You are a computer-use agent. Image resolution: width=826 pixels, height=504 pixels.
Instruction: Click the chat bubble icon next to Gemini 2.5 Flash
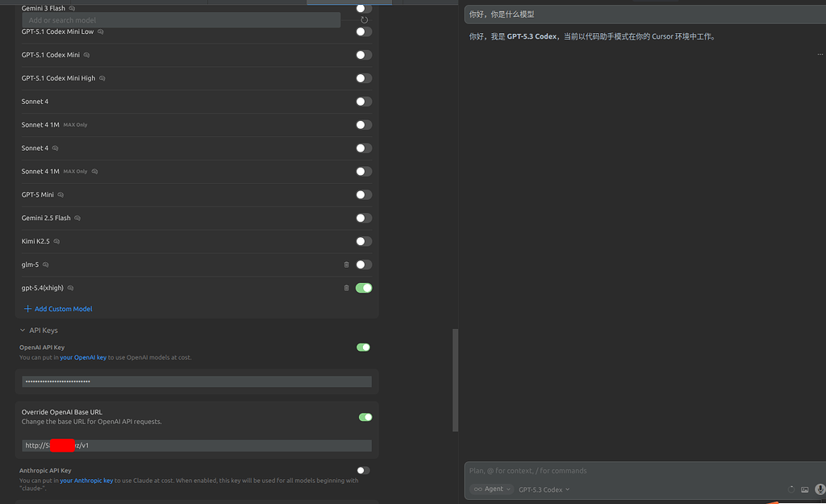click(x=77, y=218)
